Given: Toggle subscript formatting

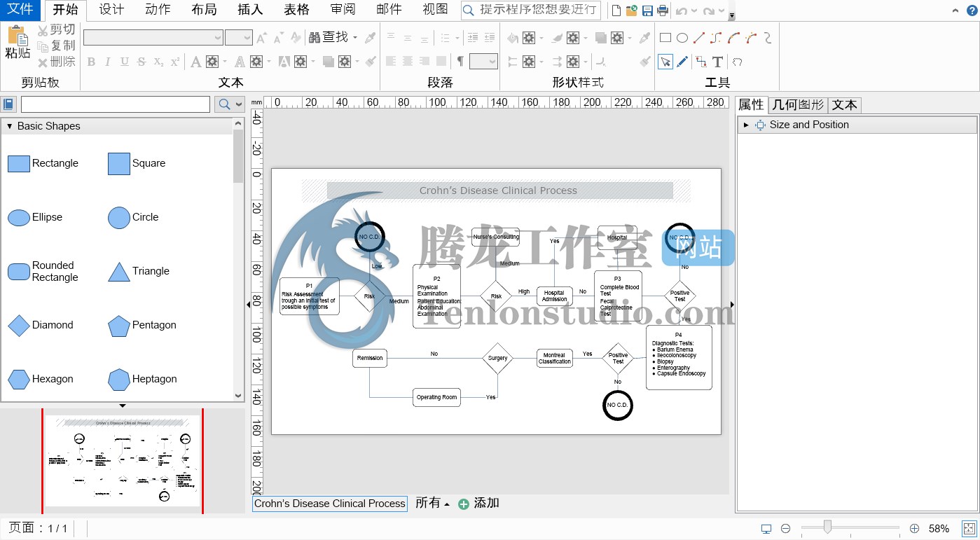Looking at the screenshot, I should tap(158, 62).
